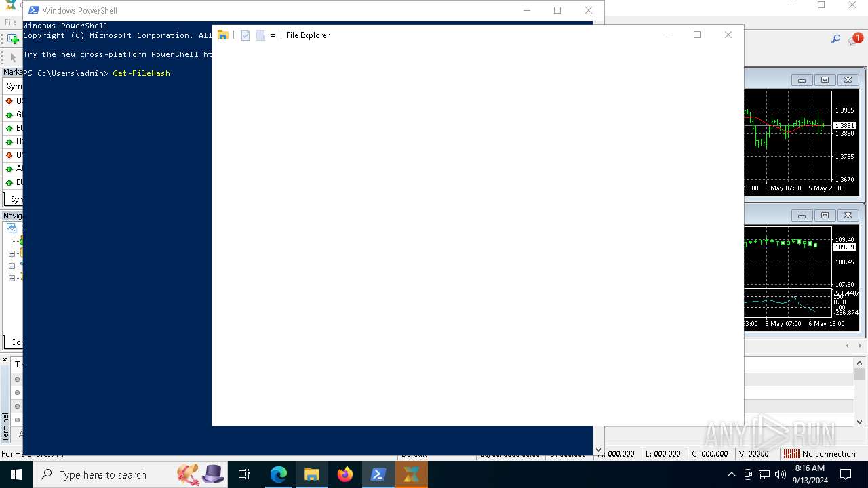The image size is (868, 488).
Task: Expand the third tree node in Navigator panel
Action: pyautogui.click(x=12, y=266)
